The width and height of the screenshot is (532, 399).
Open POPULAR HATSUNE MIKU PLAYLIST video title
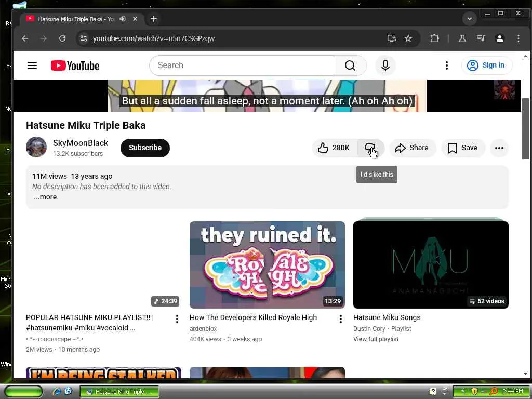point(90,323)
